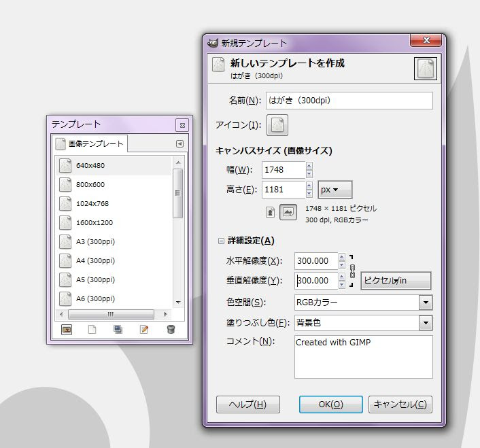
Task: Increase 高さ(E) height with up arrow
Action: pos(309,186)
